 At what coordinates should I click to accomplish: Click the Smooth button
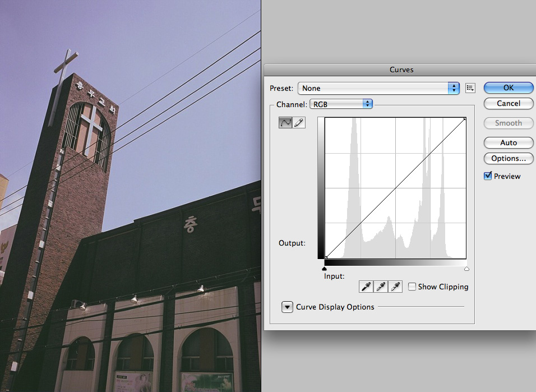pos(508,123)
